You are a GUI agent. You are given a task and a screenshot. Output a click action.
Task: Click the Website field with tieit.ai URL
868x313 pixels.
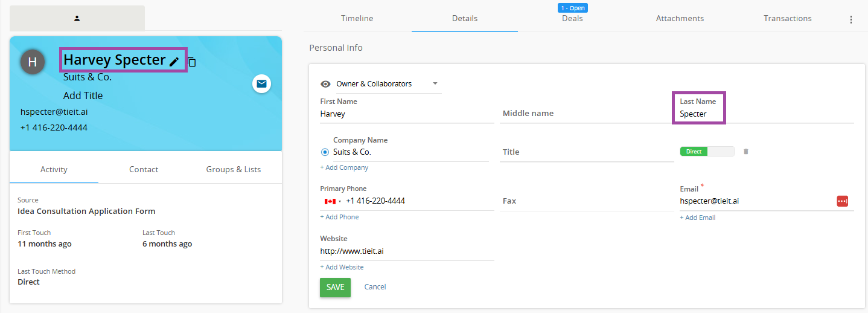pos(407,251)
